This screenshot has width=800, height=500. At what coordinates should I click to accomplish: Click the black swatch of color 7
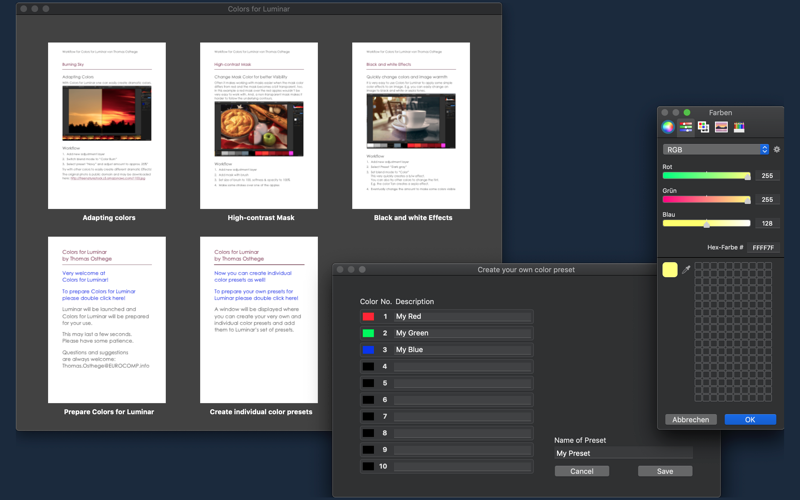(368, 416)
